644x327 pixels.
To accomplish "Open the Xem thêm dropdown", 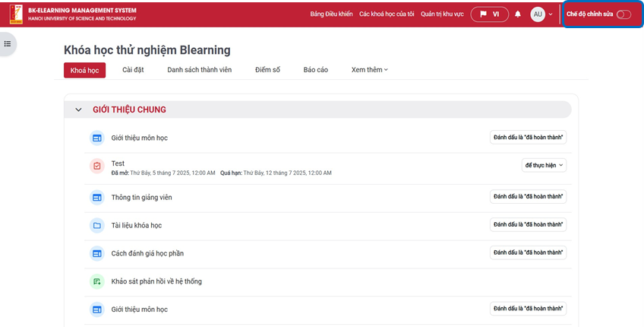I will (370, 70).
